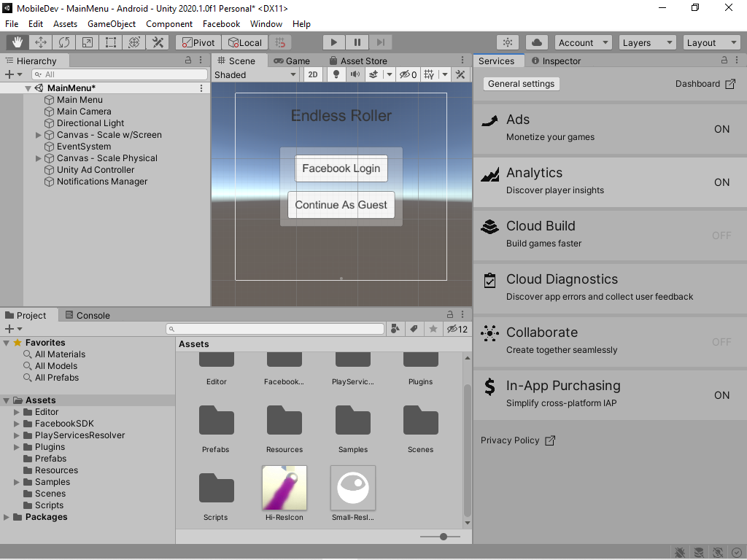Select the Transform tool
Screen dimensions: 747x560
pos(134,42)
